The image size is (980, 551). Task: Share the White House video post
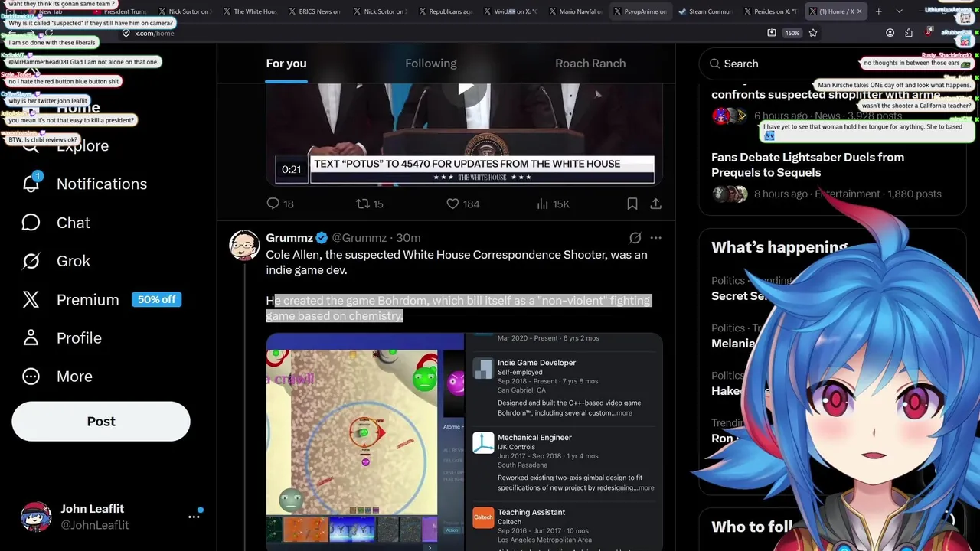(656, 204)
